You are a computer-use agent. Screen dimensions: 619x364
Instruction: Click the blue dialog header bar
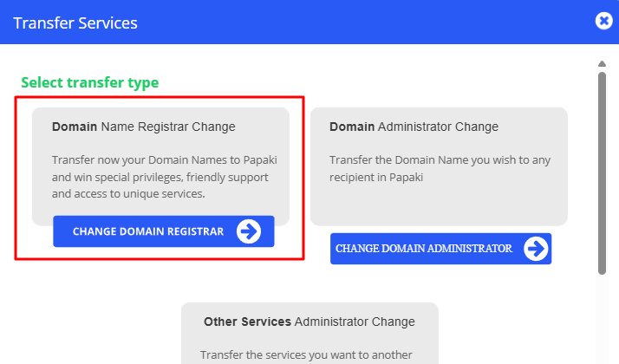pyautogui.click(x=347, y=23)
